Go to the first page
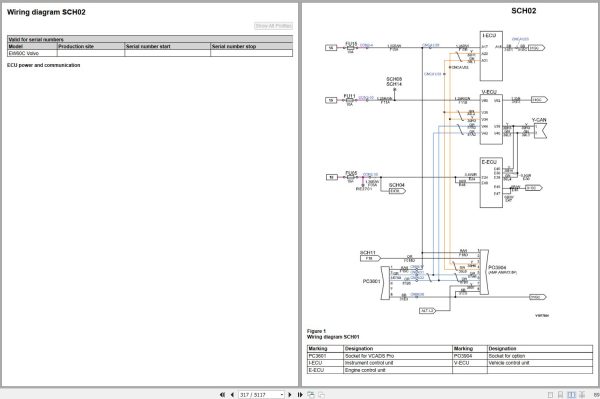This screenshot has width=600, height=399. pyautogui.click(x=222, y=394)
